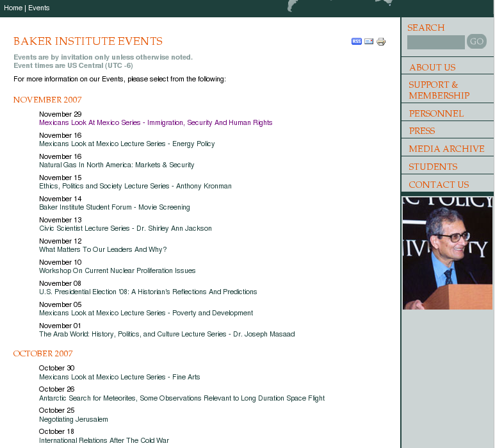Click the email page envelope icon
This screenshot has width=495, height=448.
coord(369,42)
